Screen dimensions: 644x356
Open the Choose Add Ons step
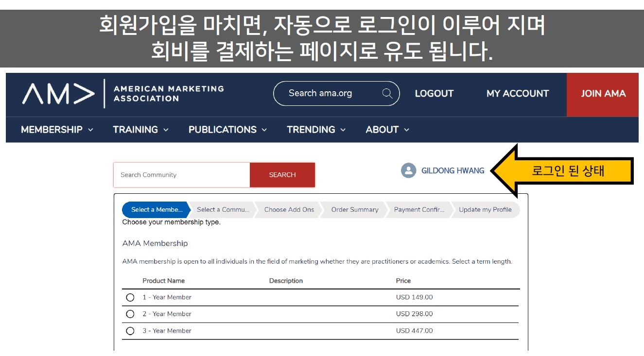coord(289,210)
